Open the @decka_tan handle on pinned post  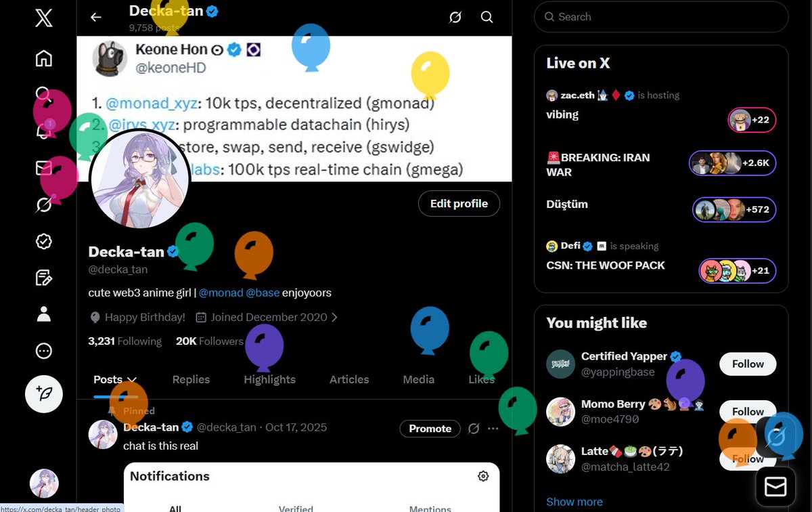(227, 427)
